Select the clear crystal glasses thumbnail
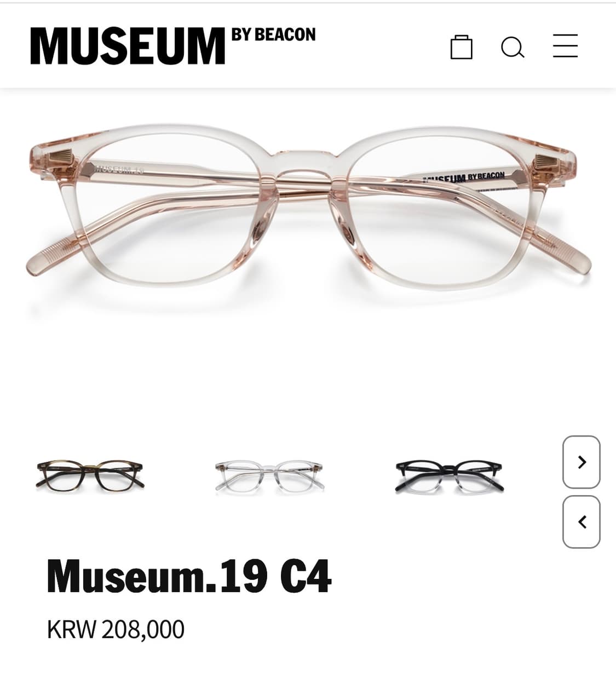 (x=269, y=476)
